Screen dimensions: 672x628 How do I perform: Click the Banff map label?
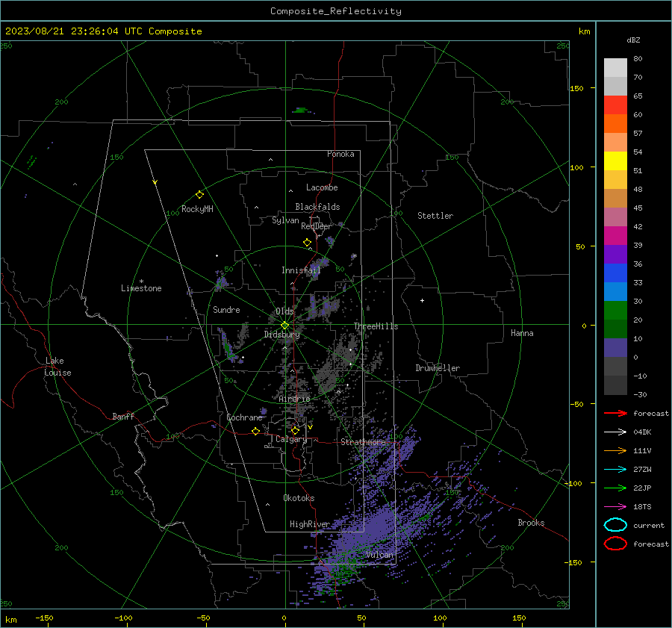(123, 417)
